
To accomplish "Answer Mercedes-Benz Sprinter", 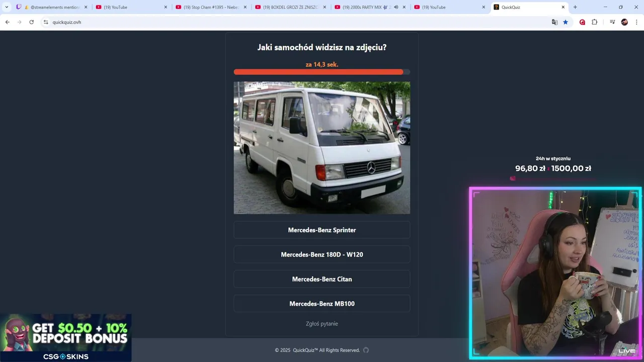I will [x=322, y=230].
